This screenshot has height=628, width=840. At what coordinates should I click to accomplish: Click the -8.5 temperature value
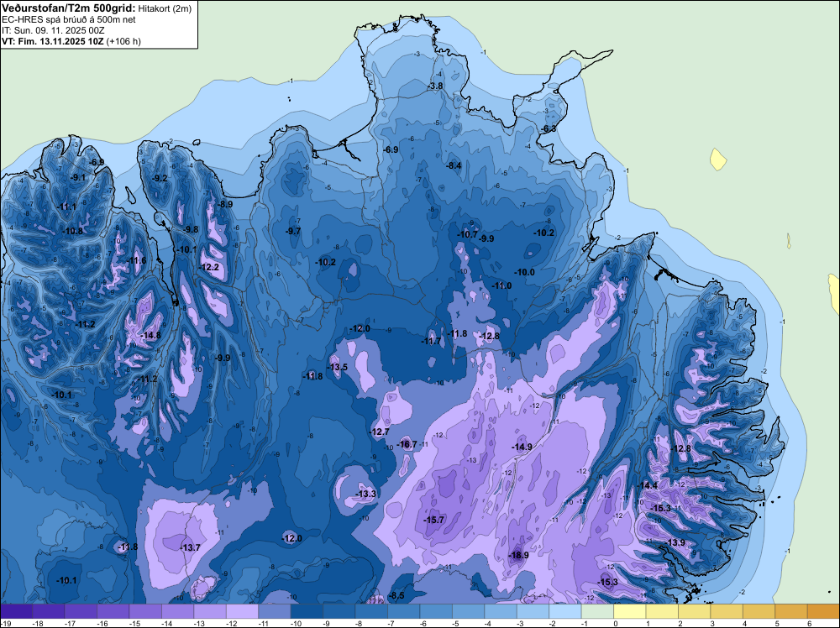(x=397, y=596)
